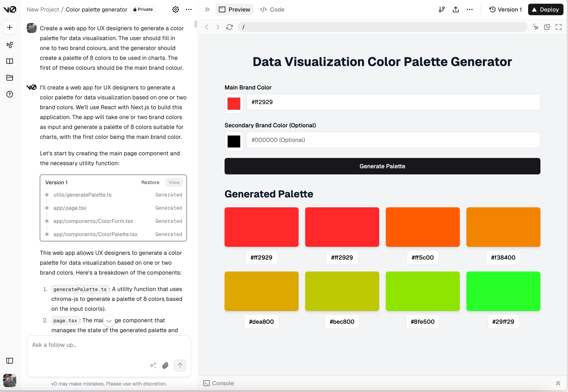The height and width of the screenshot is (392, 568).
Task: Open preview more options ellipsis
Action: 469,10
